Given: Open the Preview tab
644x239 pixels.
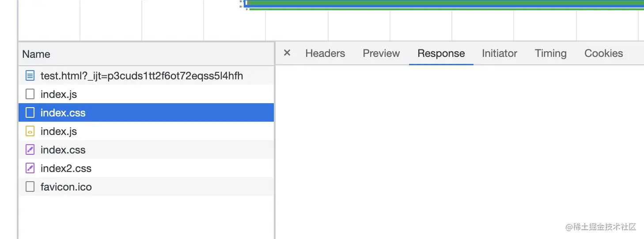Looking at the screenshot, I should click(x=381, y=53).
